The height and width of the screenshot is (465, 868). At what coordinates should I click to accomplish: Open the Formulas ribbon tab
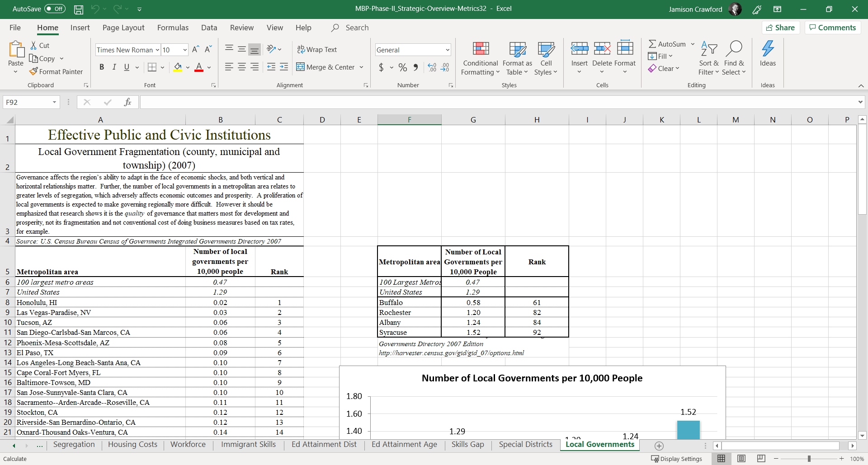tap(173, 28)
